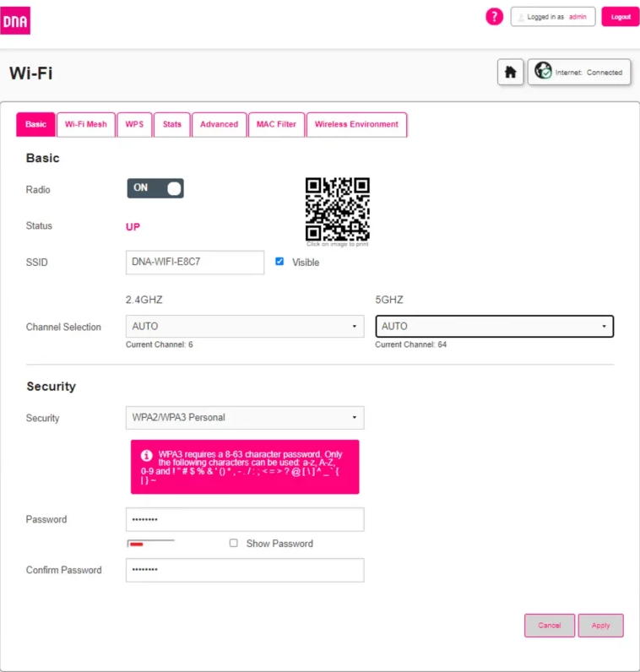Open help with the question mark icon
Image resolution: width=640 pixels, height=672 pixels.
click(x=494, y=17)
